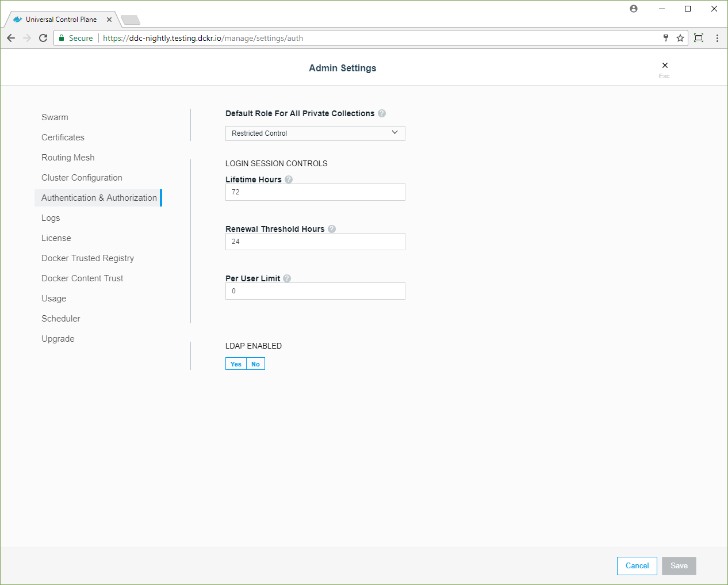Bookmark this page with the star icon
This screenshot has width=728, height=585.
(x=680, y=38)
